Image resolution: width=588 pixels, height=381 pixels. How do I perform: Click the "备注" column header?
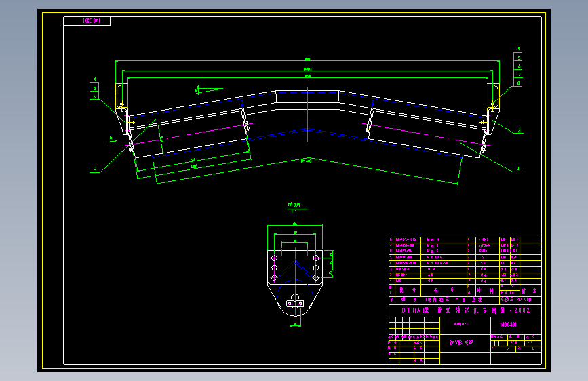point(529,291)
